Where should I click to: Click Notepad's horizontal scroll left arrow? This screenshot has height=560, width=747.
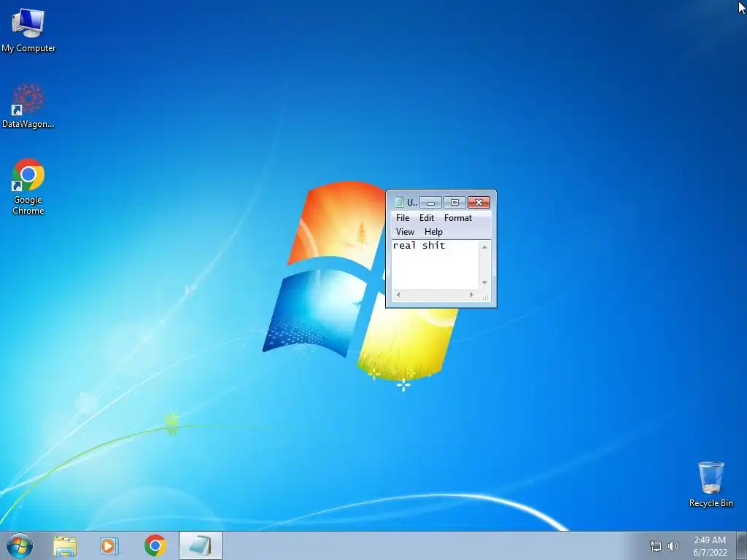point(398,295)
